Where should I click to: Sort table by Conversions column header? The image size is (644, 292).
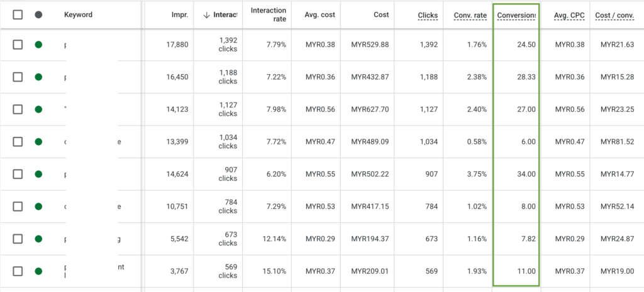516,15
